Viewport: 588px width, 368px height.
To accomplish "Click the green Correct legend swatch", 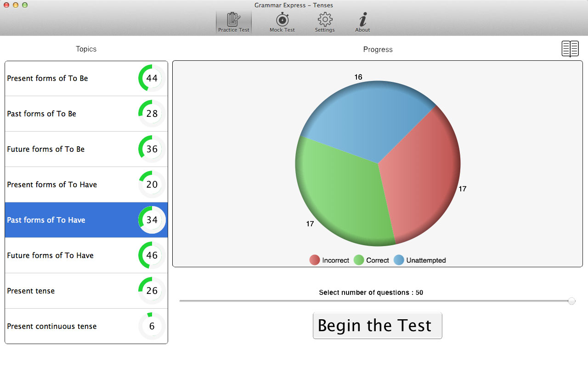I will coord(359,260).
